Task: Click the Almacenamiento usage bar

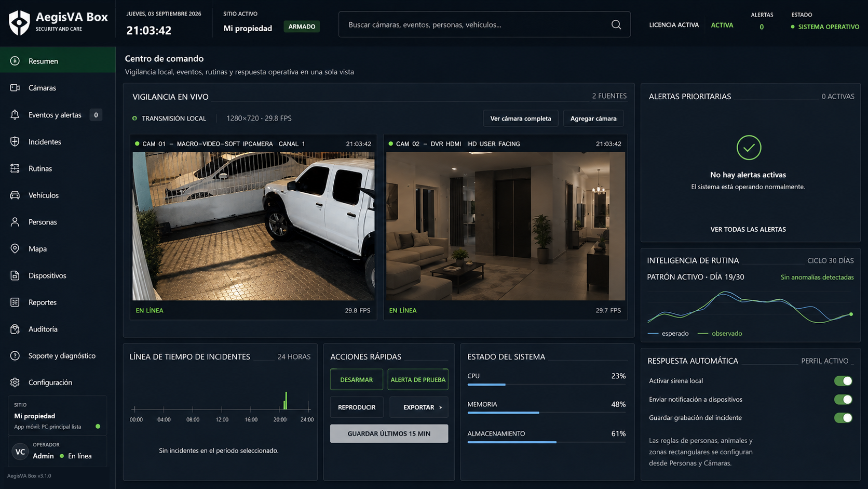Action: pos(546,442)
